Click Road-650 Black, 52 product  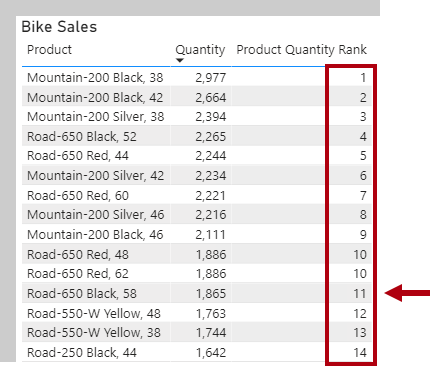tap(82, 137)
